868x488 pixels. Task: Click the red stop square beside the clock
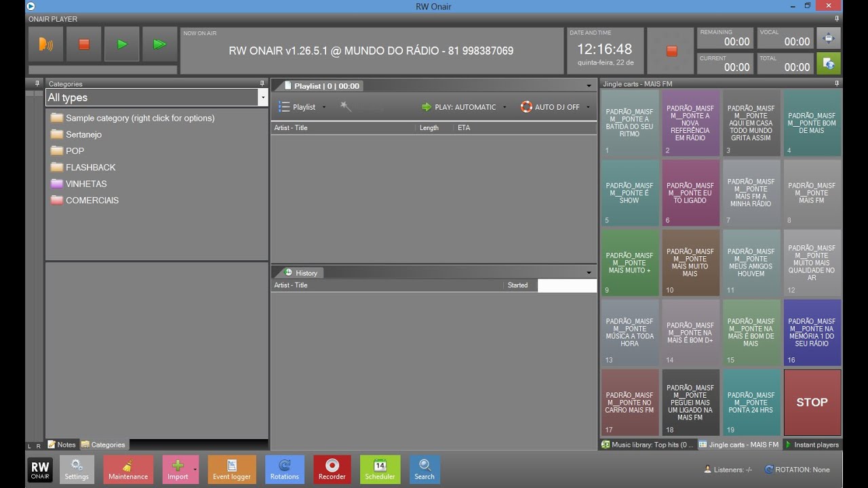point(671,51)
